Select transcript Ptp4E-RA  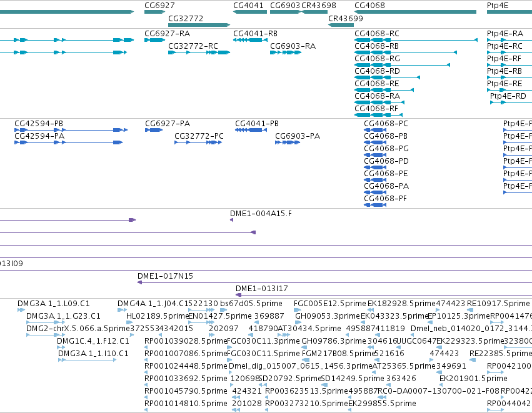tap(505, 34)
